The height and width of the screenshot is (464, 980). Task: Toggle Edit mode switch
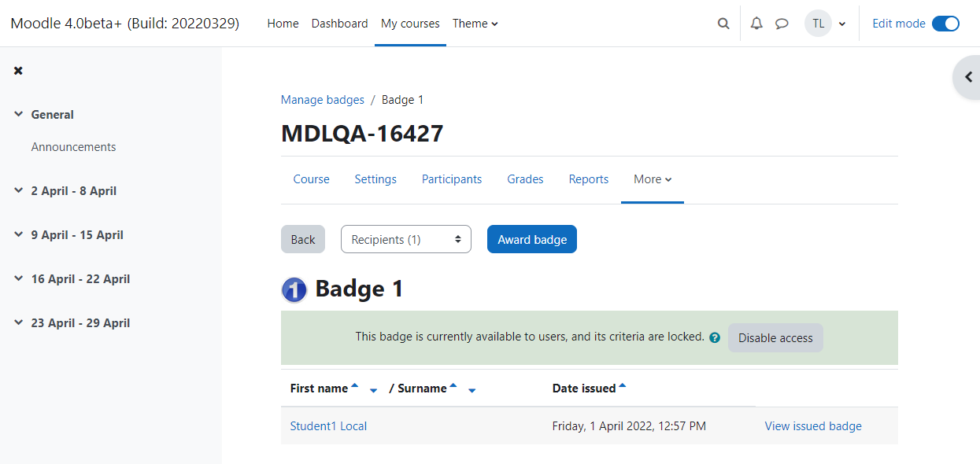point(945,24)
